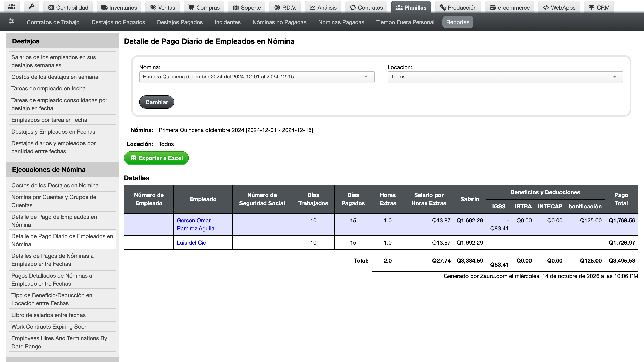Go to the Ventas module

point(162,7)
